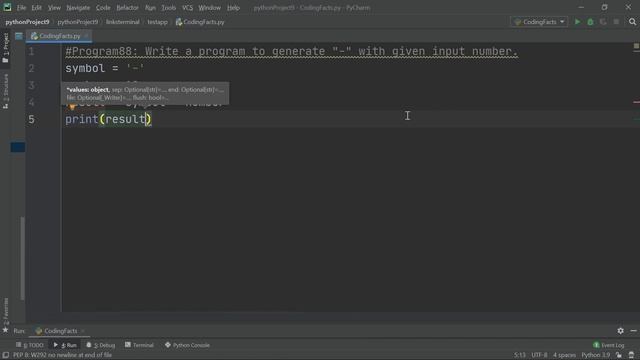
Task: Start debugging with the bug icon
Action: pos(590,22)
